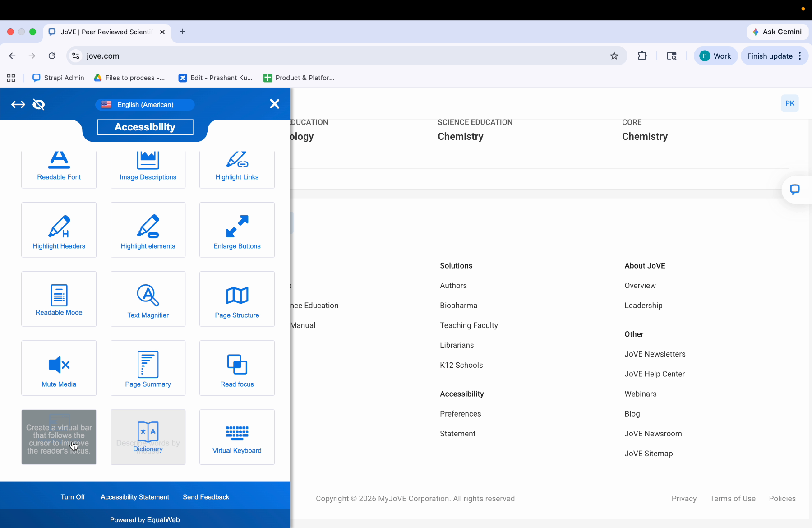Open the Page Structure tile
Image resolution: width=812 pixels, height=528 pixels.
click(x=237, y=299)
